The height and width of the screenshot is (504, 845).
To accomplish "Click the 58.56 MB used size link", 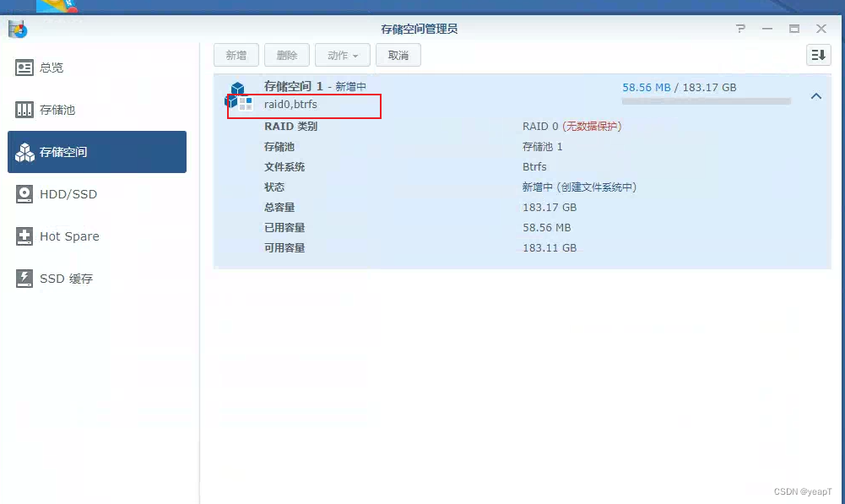I will click(x=646, y=87).
